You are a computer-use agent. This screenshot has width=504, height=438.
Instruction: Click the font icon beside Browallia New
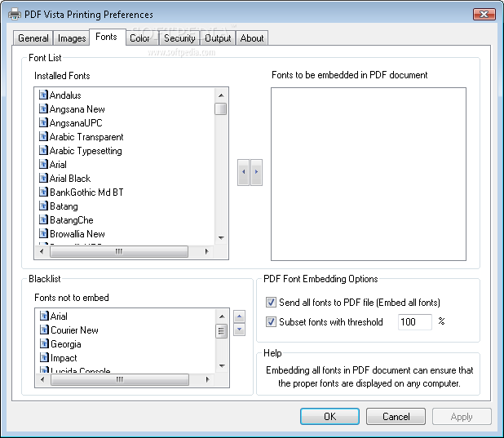[43, 233]
